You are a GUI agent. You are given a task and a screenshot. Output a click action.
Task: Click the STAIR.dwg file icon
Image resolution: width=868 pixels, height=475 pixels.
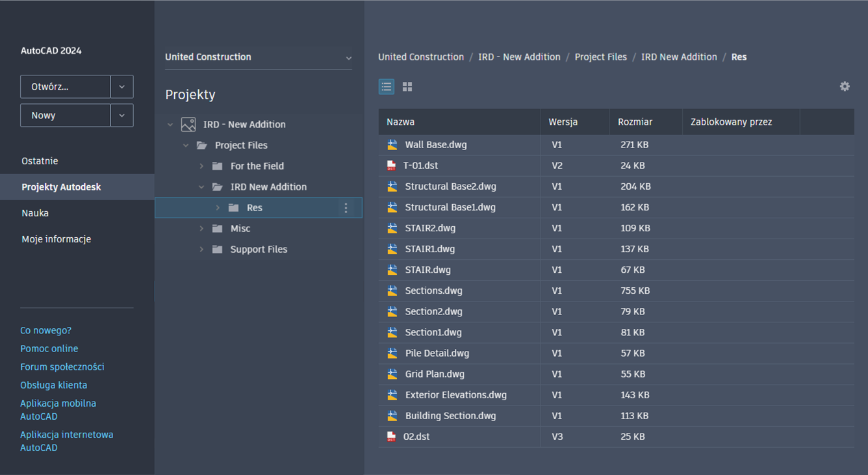point(392,270)
